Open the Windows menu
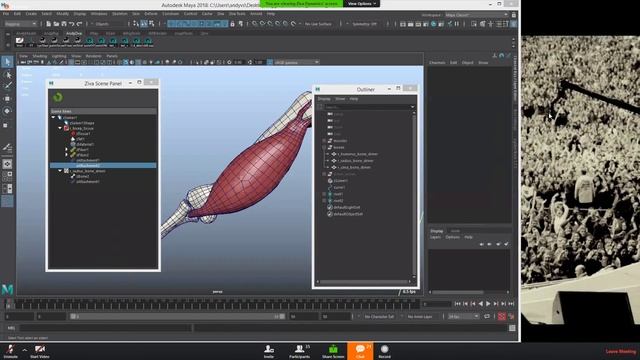Image resolution: width=640 pixels, height=360 pixels. pos(99,14)
